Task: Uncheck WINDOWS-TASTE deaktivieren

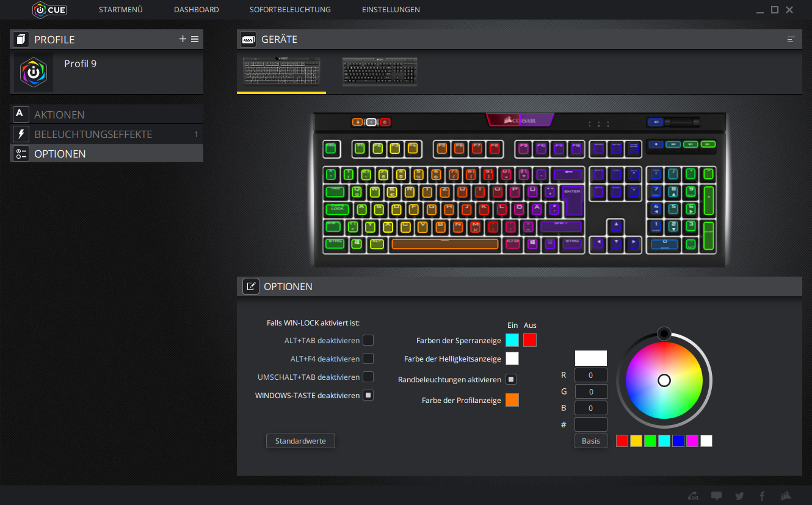Action: click(368, 395)
